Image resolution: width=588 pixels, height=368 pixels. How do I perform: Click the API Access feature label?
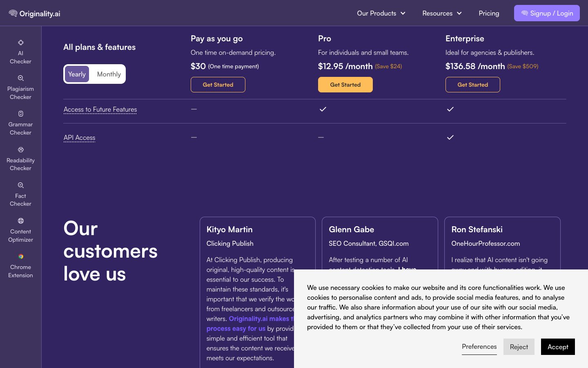[80, 138]
